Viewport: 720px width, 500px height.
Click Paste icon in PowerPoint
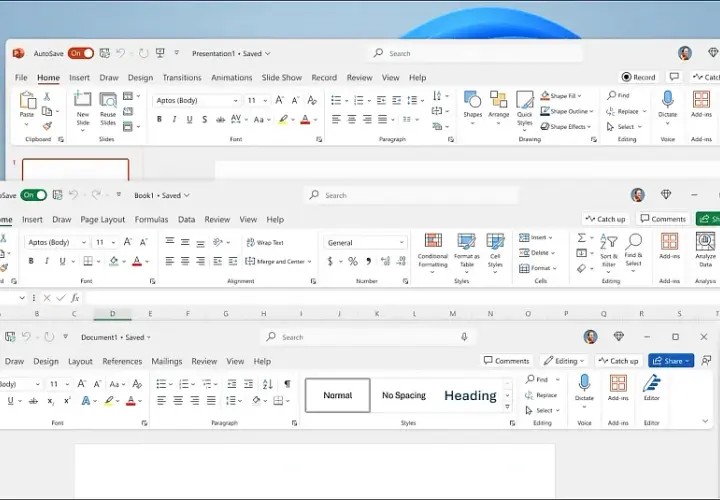27,101
